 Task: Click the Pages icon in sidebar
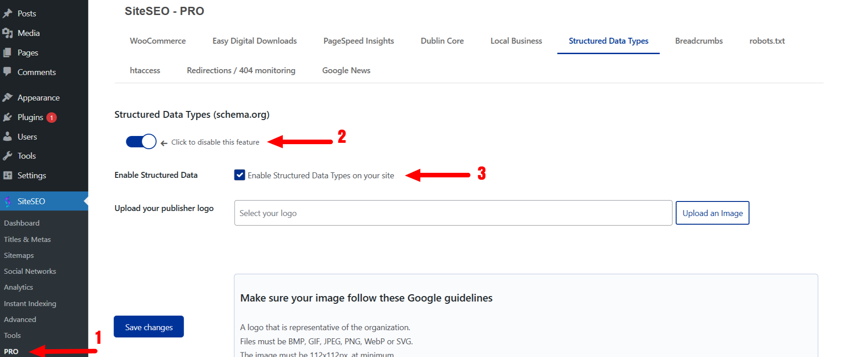click(x=7, y=52)
